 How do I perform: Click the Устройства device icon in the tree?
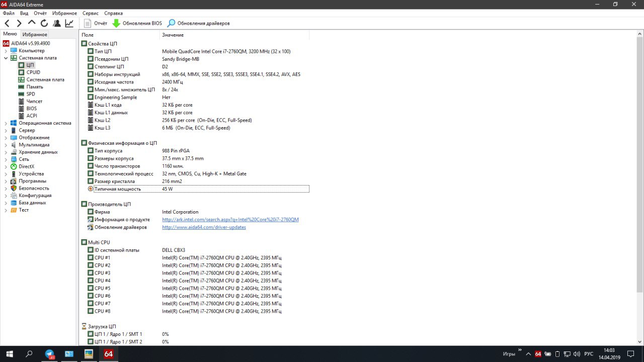[14, 174]
